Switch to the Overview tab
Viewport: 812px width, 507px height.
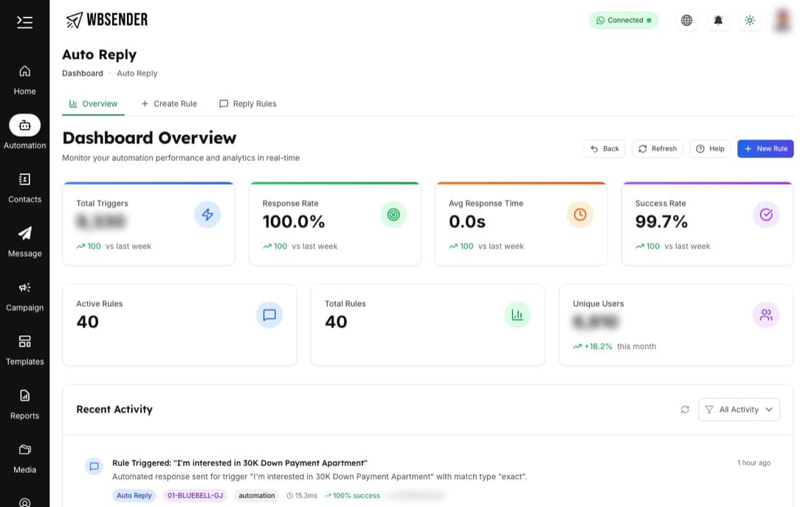point(93,103)
